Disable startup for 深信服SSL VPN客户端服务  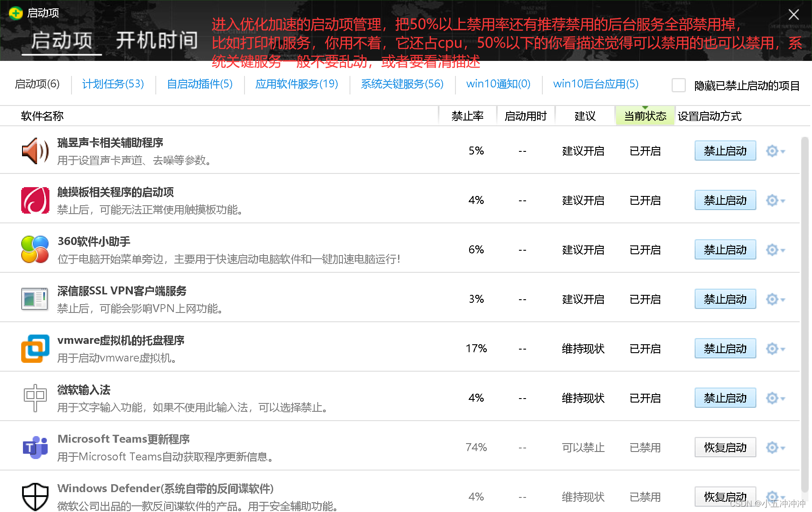click(x=725, y=299)
